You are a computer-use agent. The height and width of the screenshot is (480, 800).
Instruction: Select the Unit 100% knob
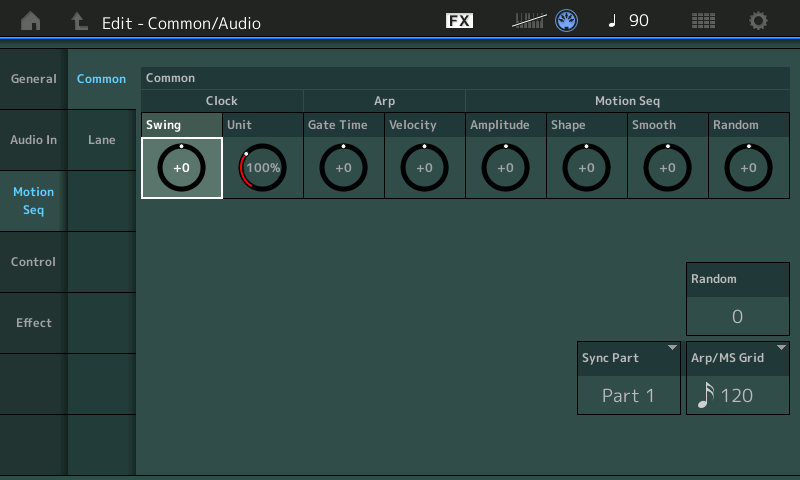[262, 168]
